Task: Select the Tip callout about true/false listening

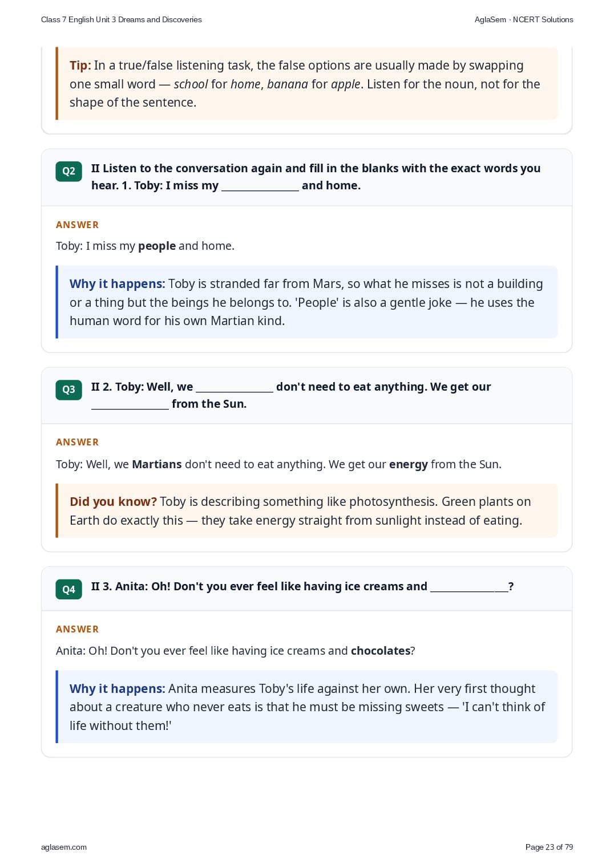Action: pyautogui.click(x=307, y=84)
